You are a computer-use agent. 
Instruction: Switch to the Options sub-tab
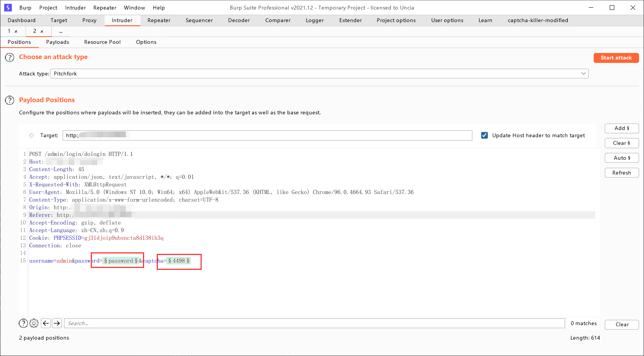(146, 42)
